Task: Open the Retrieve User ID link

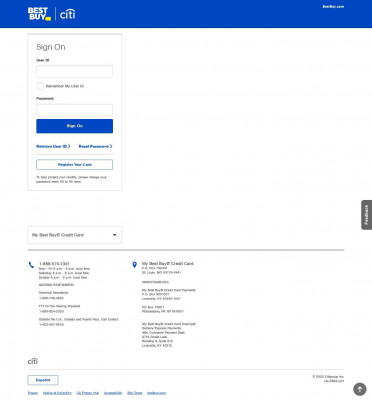Action: point(53,146)
